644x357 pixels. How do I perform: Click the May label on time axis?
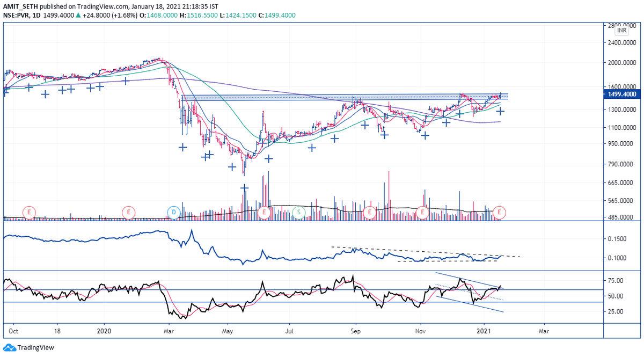click(x=227, y=332)
